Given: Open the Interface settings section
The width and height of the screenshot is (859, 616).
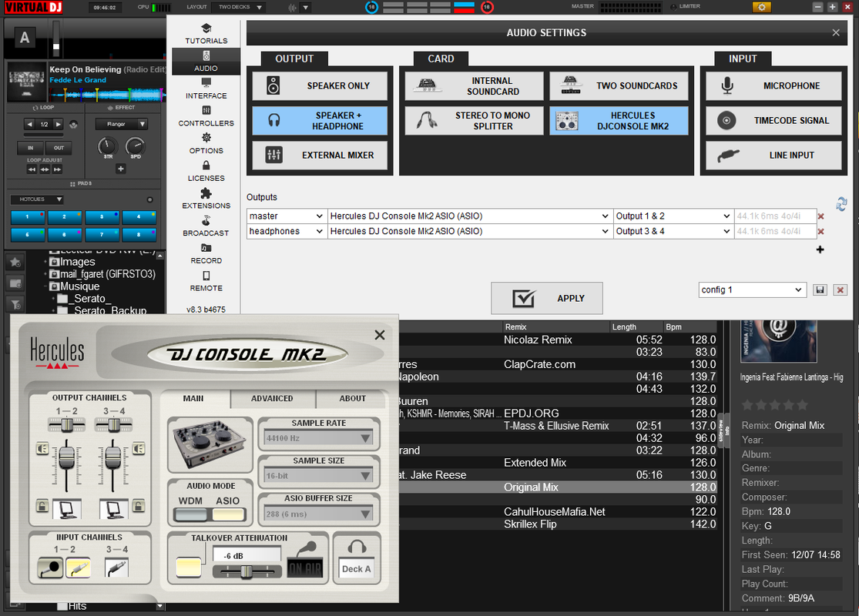Looking at the screenshot, I should [x=206, y=89].
